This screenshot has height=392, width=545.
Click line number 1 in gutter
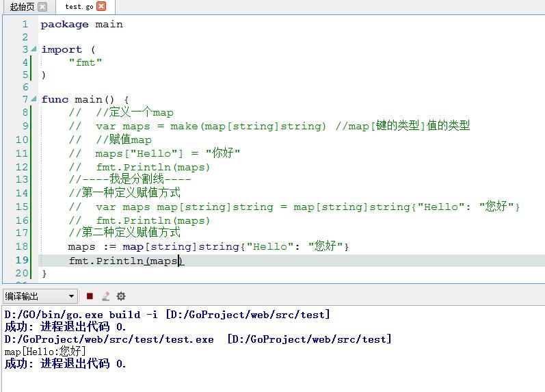[x=25, y=25]
